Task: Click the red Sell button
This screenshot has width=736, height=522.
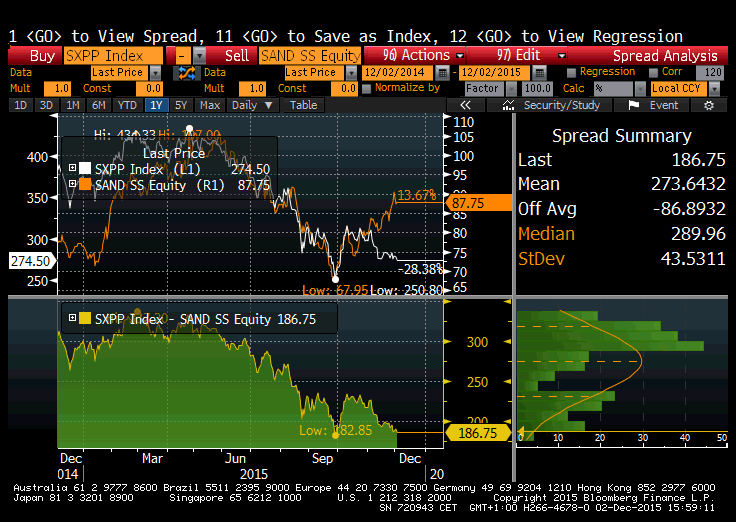Action: (232, 56)
